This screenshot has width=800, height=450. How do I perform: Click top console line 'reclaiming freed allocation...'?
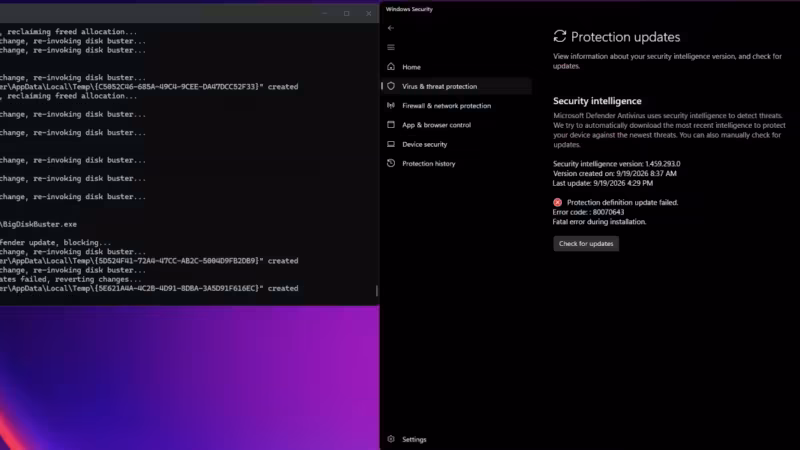pyautogui.click(x=68, y=32)
